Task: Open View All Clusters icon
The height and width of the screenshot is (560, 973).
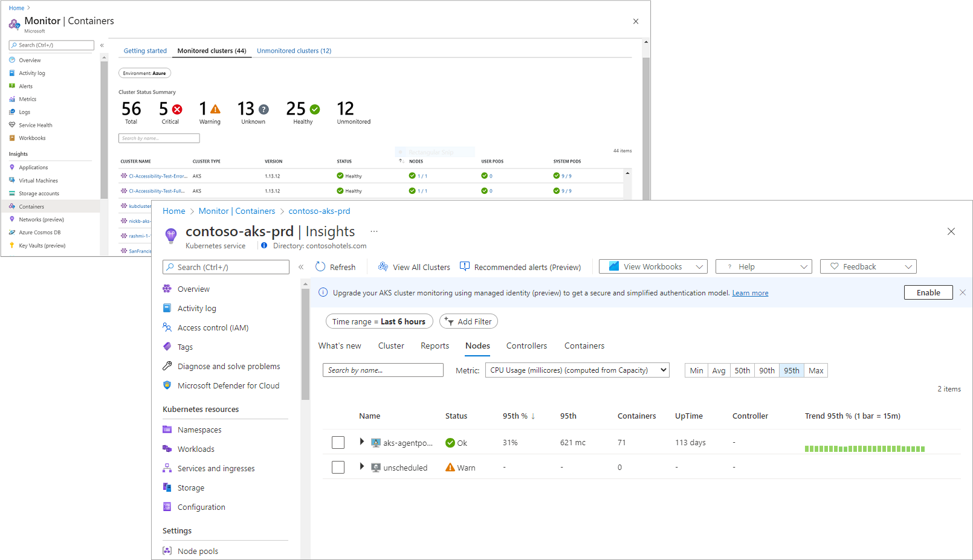Action: click(383, 267)
